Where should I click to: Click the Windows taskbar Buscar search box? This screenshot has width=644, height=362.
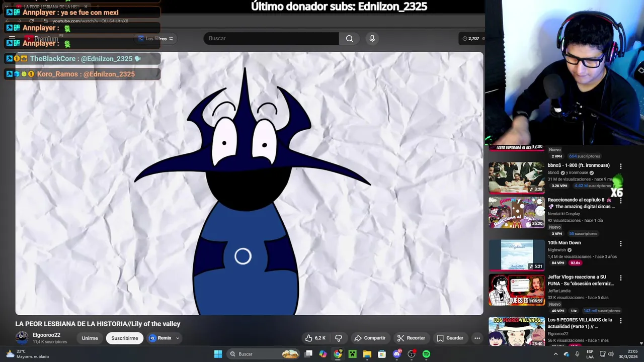263,354
